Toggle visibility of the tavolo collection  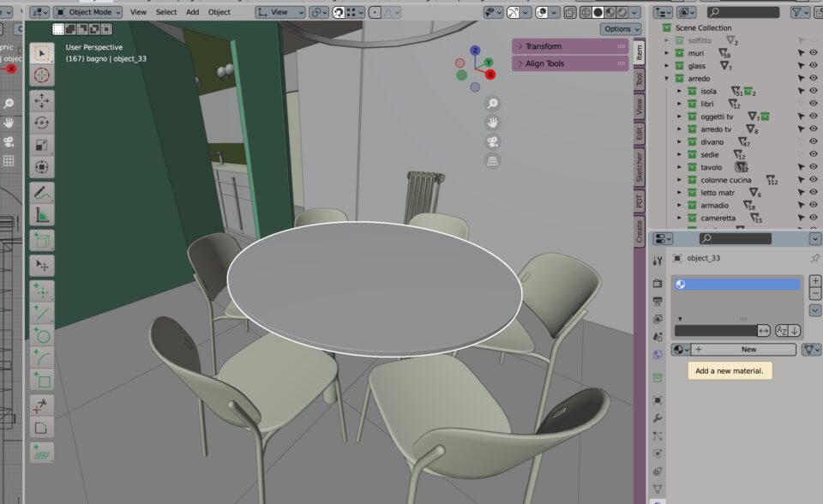click(813, 167)
